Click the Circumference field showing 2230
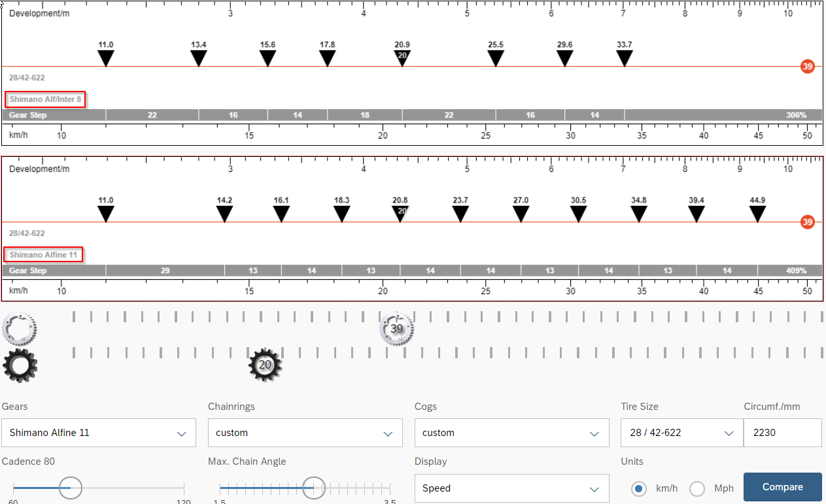The width and height of the screenshot is (826, 504). click(783, 433)
